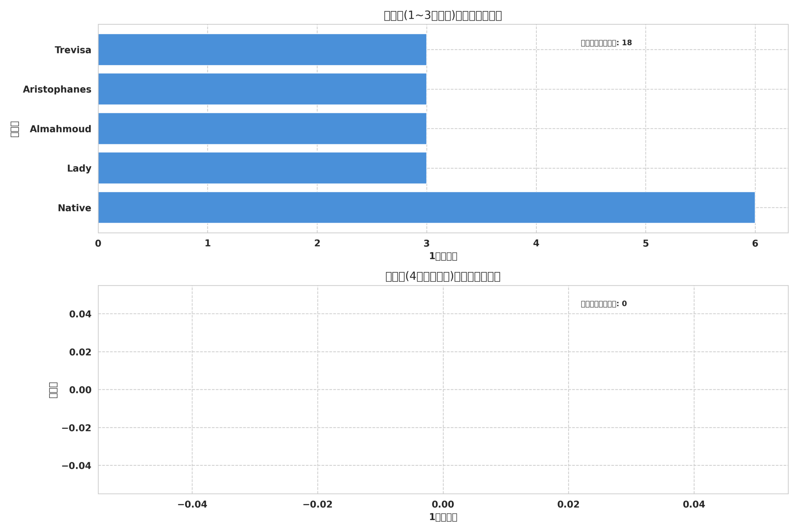
Task: Select the blue bar for Lady
Action: tap(262, 168)
